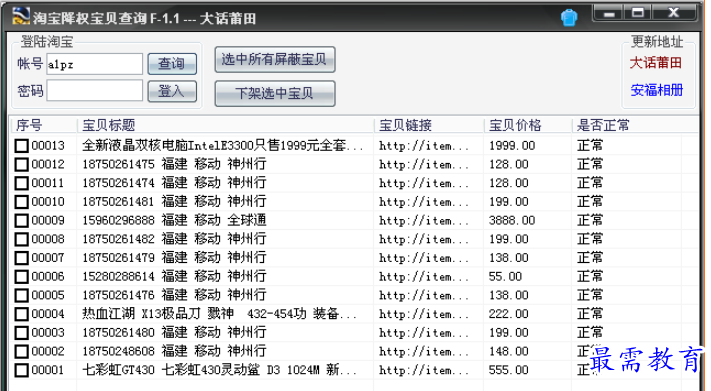The width and height of the screenshot is (711, 391).
Task: Select title 18750261480 福建 移动 神州行
Action: (174, 332)
